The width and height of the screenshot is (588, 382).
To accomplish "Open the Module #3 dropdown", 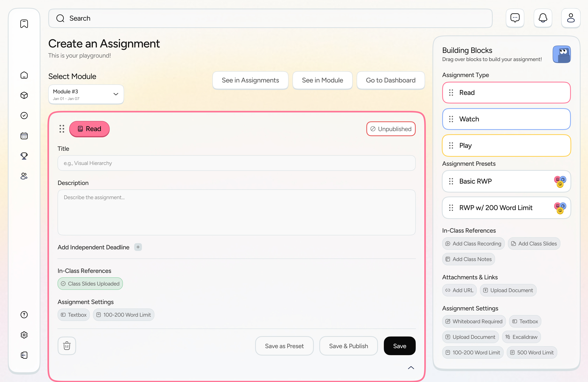I will (x=86, y=94).
